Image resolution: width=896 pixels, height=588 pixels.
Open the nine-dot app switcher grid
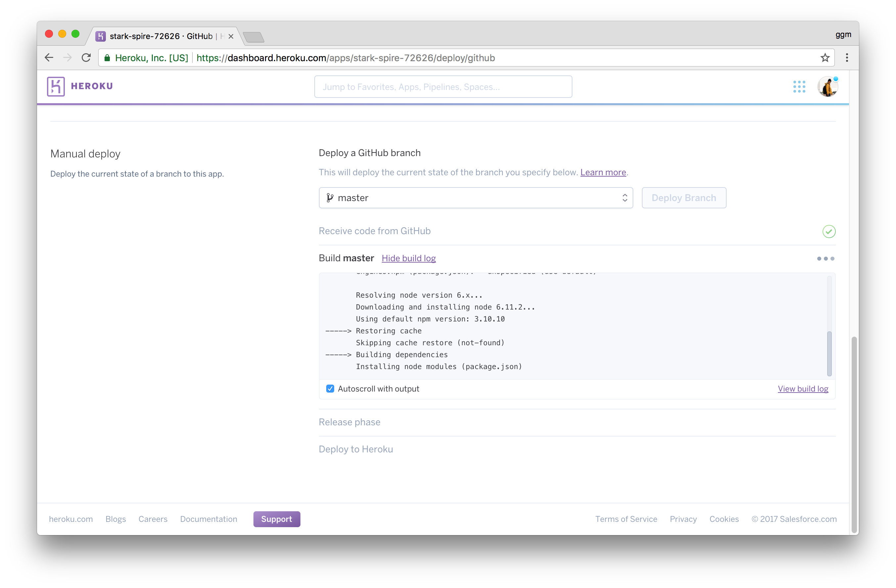click(x=799, y=87)
